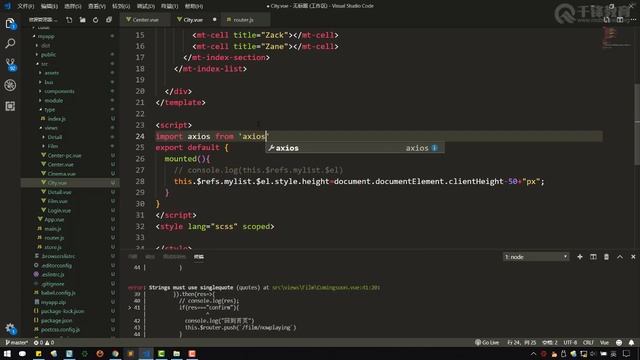Collapse all folders in explorer
640x360 pixels.
(x=109, y=20)
